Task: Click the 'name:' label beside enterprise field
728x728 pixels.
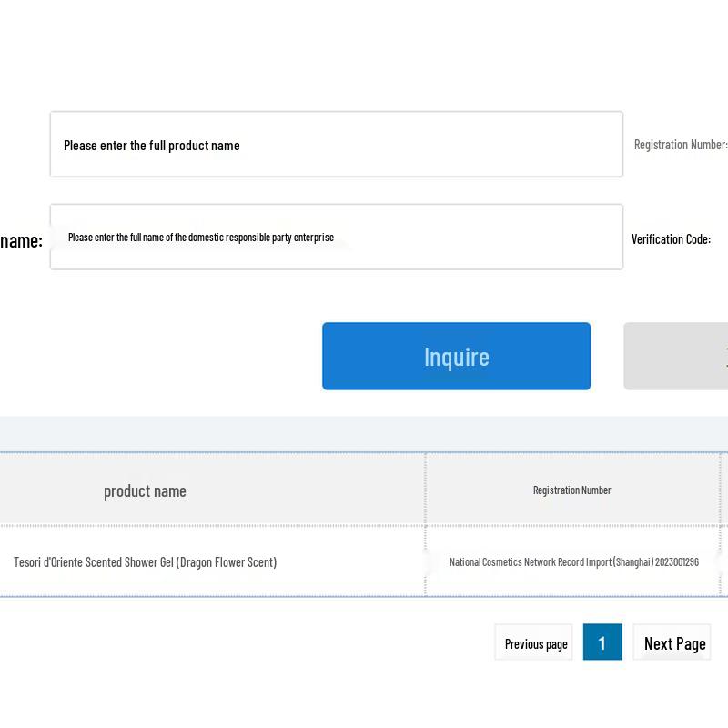Action: [x=21, y=240]
